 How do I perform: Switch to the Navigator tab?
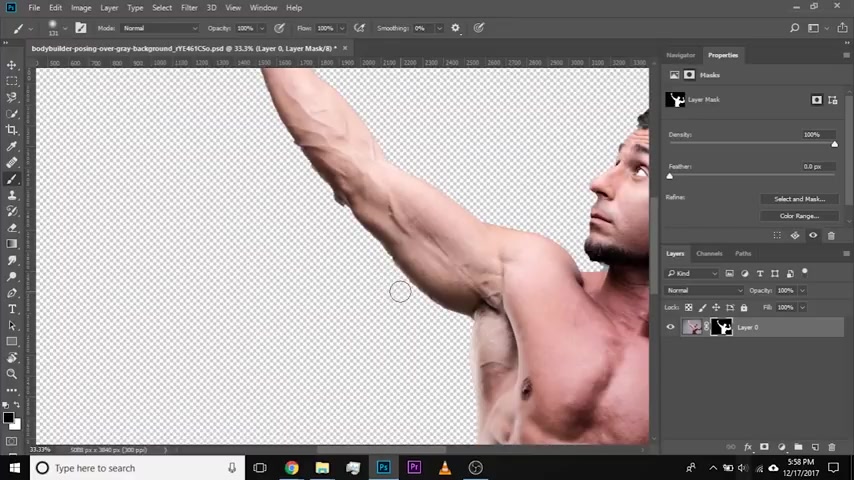pyautogui.click(x=680, y=55)
